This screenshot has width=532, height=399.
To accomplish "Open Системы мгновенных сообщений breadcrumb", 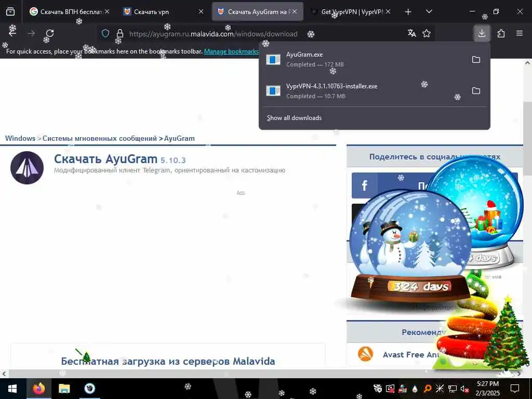I will click(x=100, y=138).
